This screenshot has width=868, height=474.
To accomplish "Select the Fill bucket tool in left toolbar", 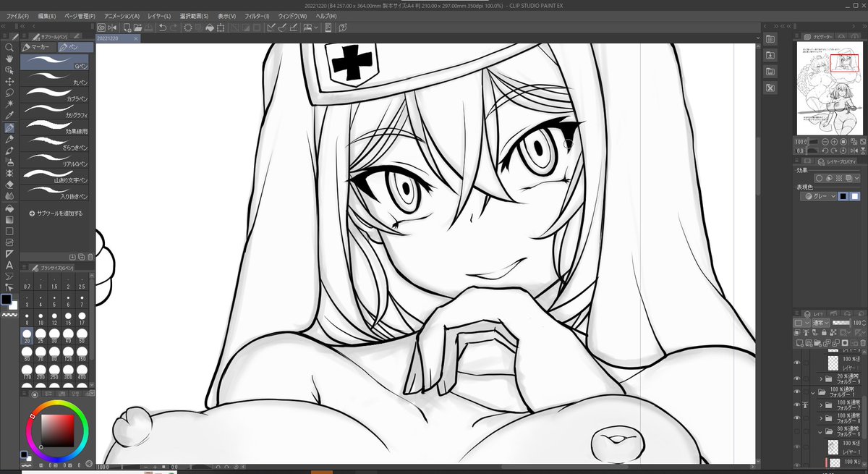I will point(9,208).
